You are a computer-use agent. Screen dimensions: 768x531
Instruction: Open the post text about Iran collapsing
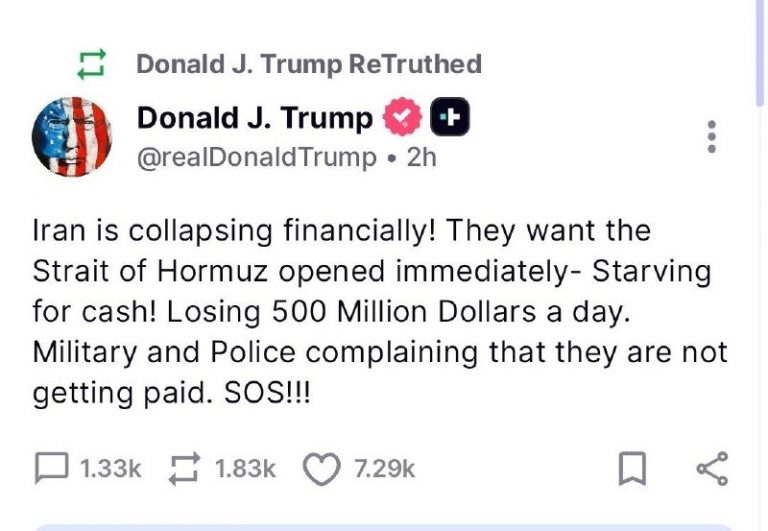[x=380, y=312]
